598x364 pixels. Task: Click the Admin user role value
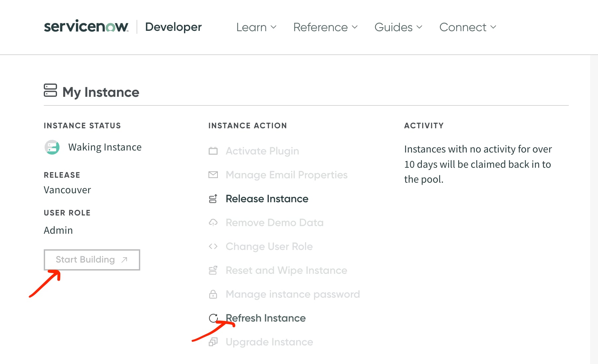(x=58, y=230)
